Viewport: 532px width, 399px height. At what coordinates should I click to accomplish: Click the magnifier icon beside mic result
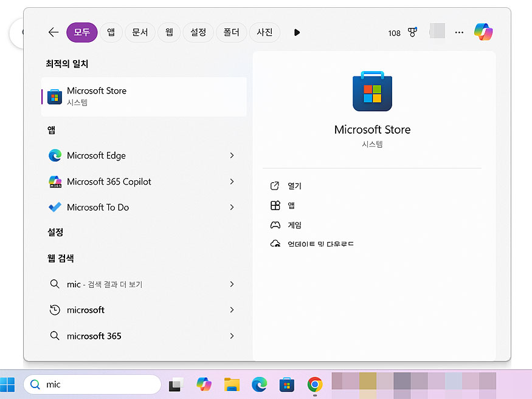pyautogui.click(x=55, y=284)
